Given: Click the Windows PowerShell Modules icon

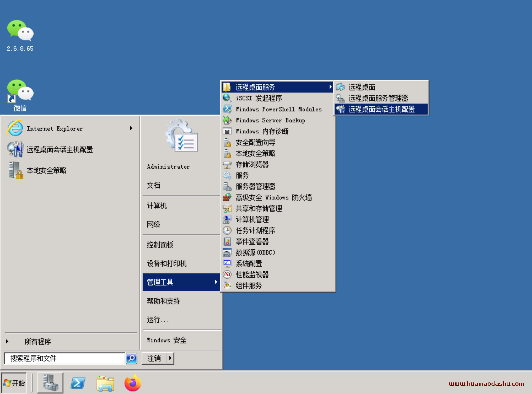Looking at the screenshot, I should [x=227, y=109].
